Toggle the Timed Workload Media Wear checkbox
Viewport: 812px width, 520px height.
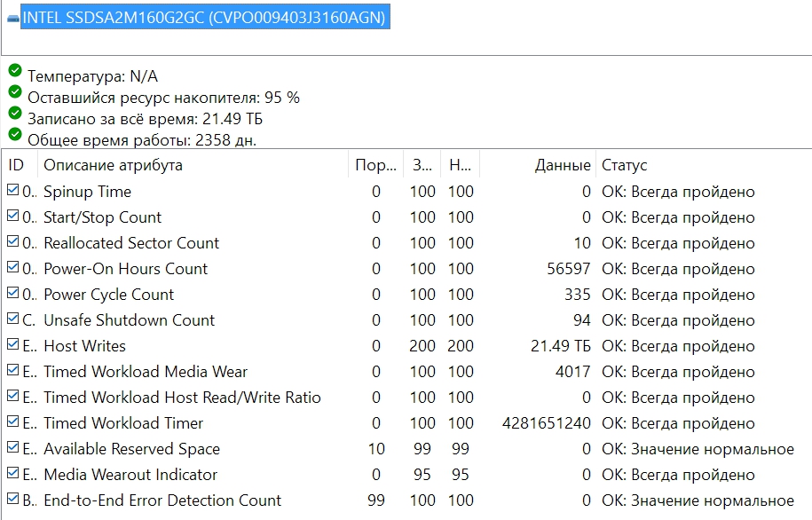13,370
